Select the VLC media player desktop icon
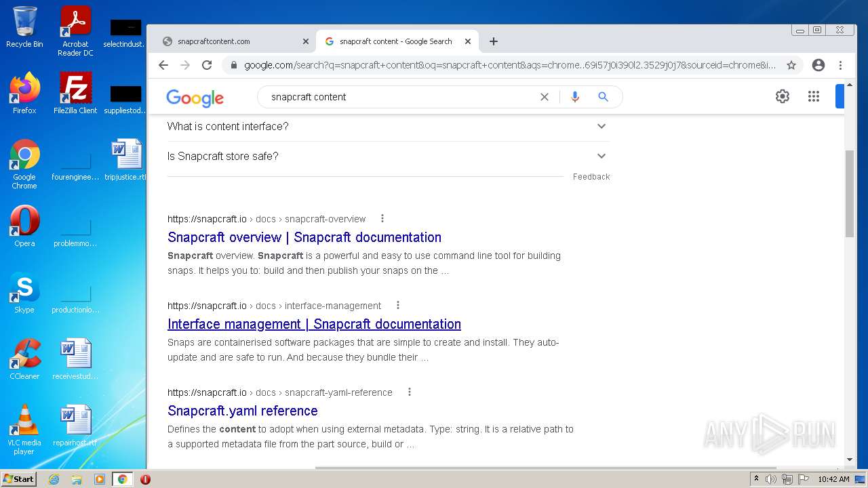The image size is (868, 488). pos(24,430)
